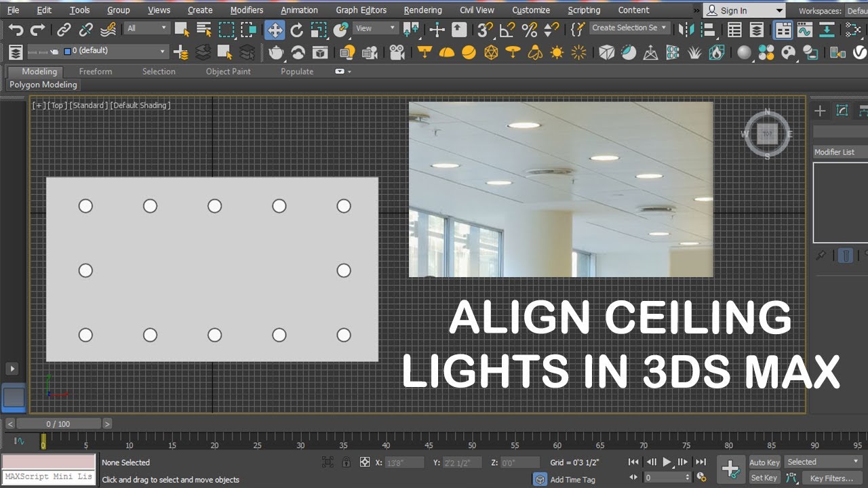Screen dimensions: 868x488
Task: Activate the Select and Move tool
Action: [x=275, y=29]
